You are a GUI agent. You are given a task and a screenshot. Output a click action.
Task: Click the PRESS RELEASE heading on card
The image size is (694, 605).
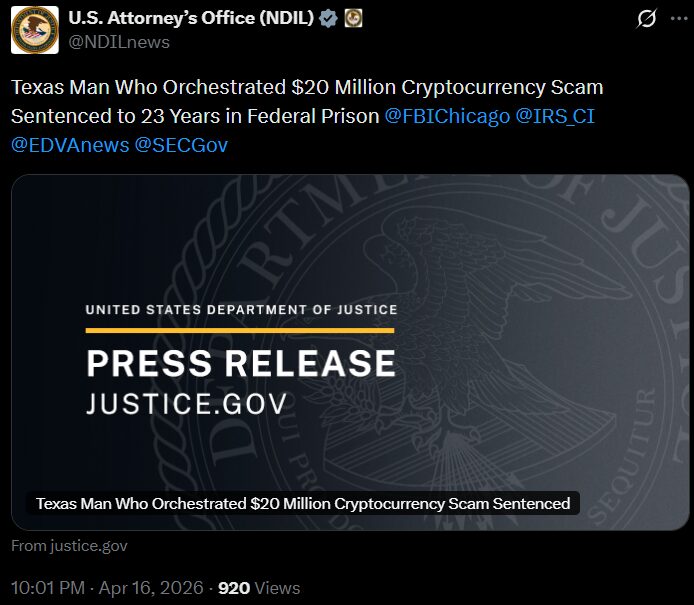coord(241,363)
